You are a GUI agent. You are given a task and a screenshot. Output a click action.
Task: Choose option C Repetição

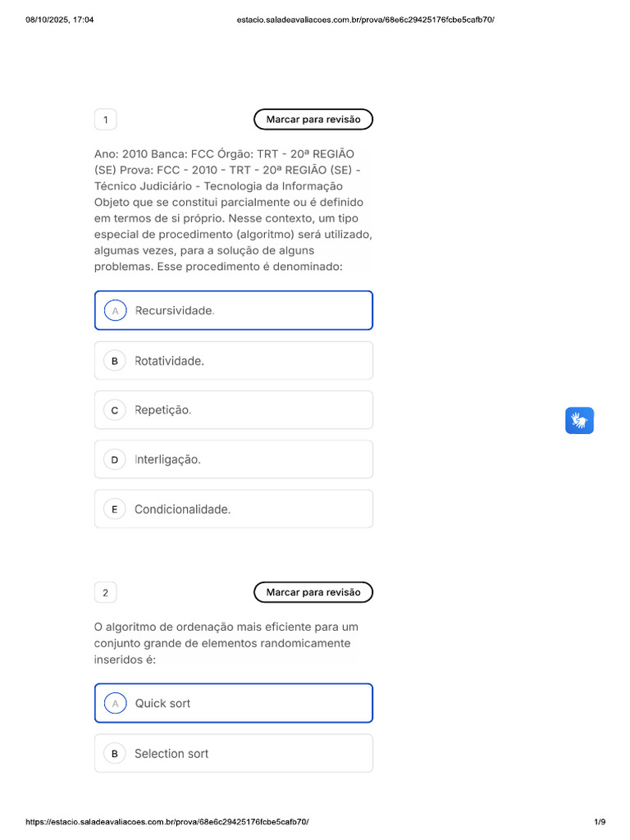click(234, 410)
